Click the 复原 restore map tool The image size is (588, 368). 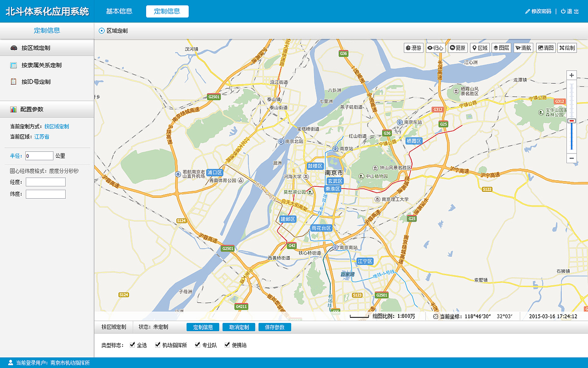tap(458, 48)
